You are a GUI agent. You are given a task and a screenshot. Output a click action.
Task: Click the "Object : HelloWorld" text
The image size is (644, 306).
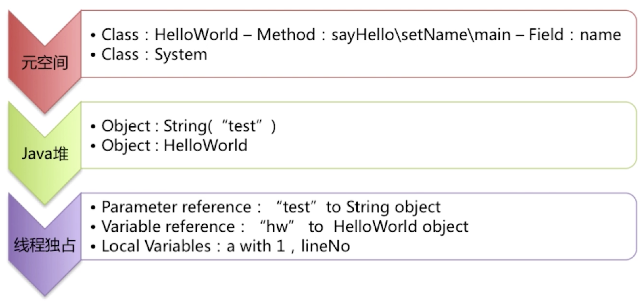(x=174, y=145)
